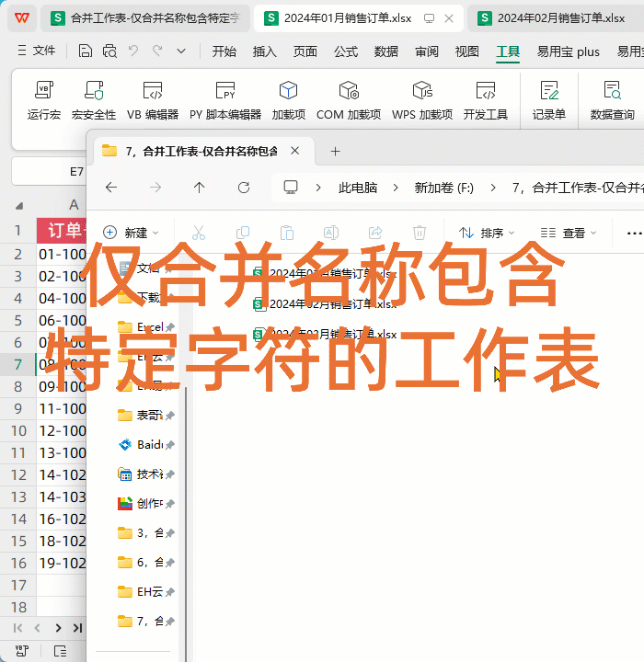Open the 新建 dropdown in Explorer
This screenshot has width=644, height=662.
pyautogui.click(x=131, y=233)
